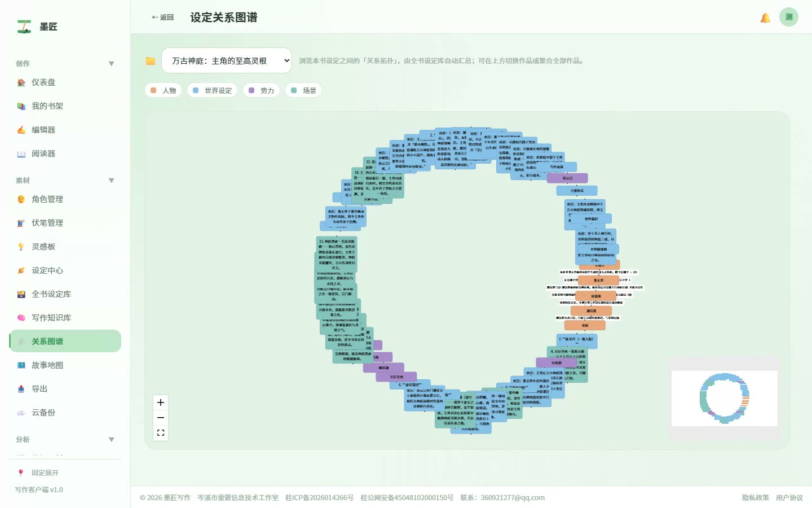Screen dimensions: 812x508
Task: Toggle the 势力 legend filter
Action: tap(261, 90)
